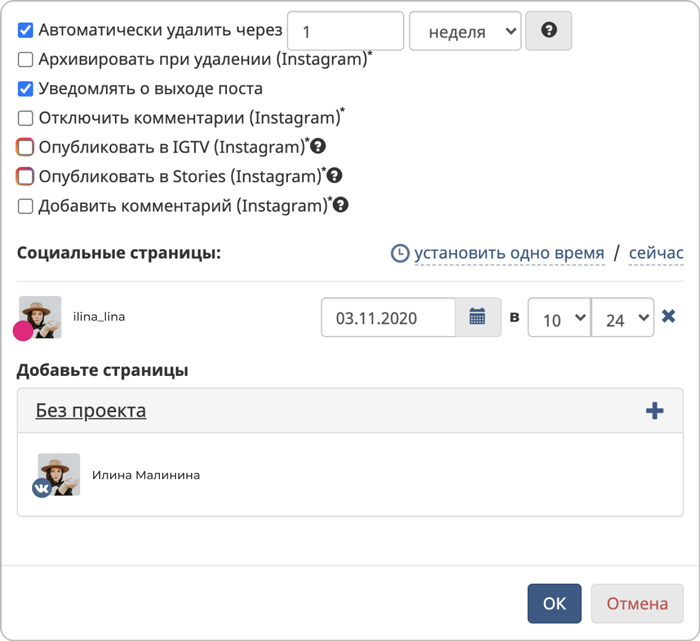Enable publish to Stories checkbox
Screen dimensions: 700x641
pyautogui.click(x=26, y=177)
